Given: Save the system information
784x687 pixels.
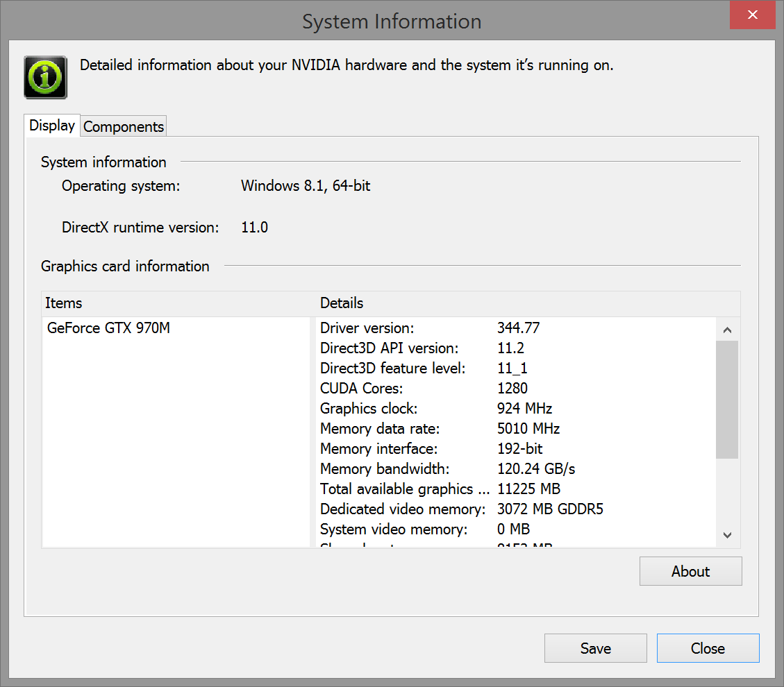Looking at the screenshot, I should [596, 648].
